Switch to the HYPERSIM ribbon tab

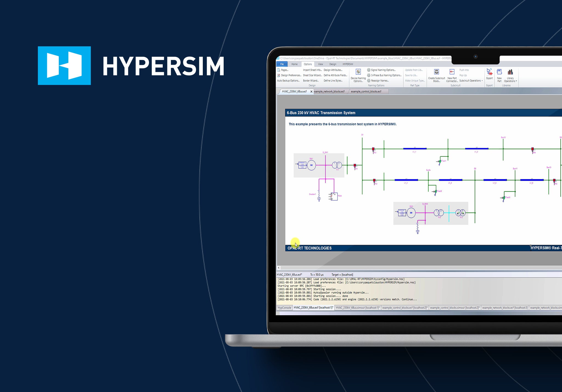click(348, 64)
